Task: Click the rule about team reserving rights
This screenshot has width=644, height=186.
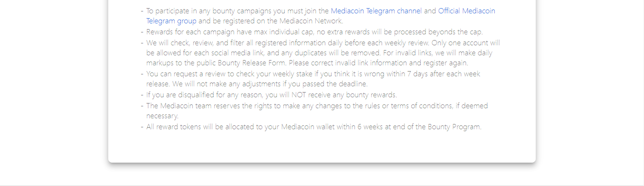Action: (x=317, y=111)
